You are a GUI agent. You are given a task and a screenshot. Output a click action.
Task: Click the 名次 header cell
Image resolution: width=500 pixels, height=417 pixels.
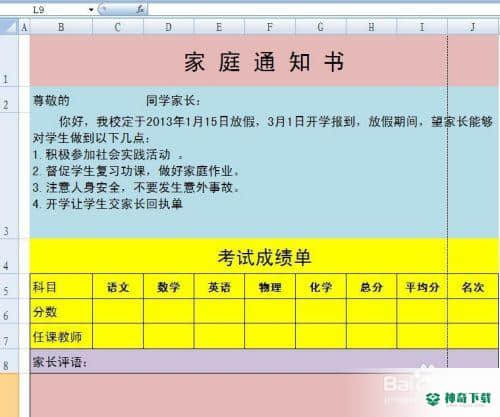(473, 286)
